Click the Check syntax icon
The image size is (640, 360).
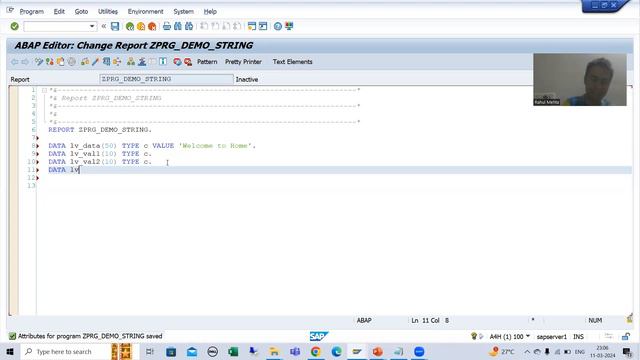(85, 62)
